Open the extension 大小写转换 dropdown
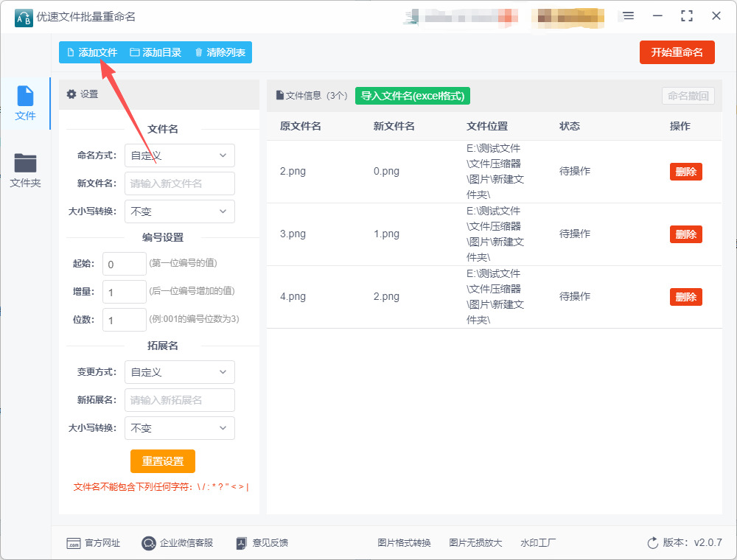737x560 pixels. click(180, 428)
